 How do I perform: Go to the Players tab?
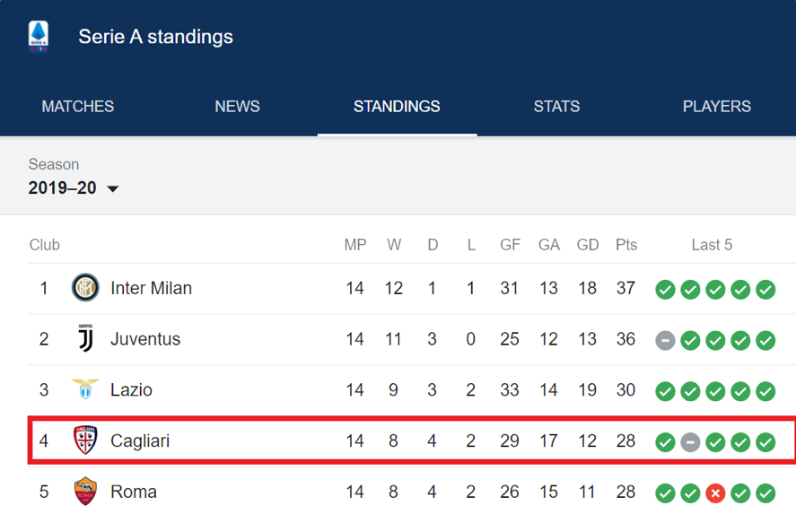(x=716, y=106)
